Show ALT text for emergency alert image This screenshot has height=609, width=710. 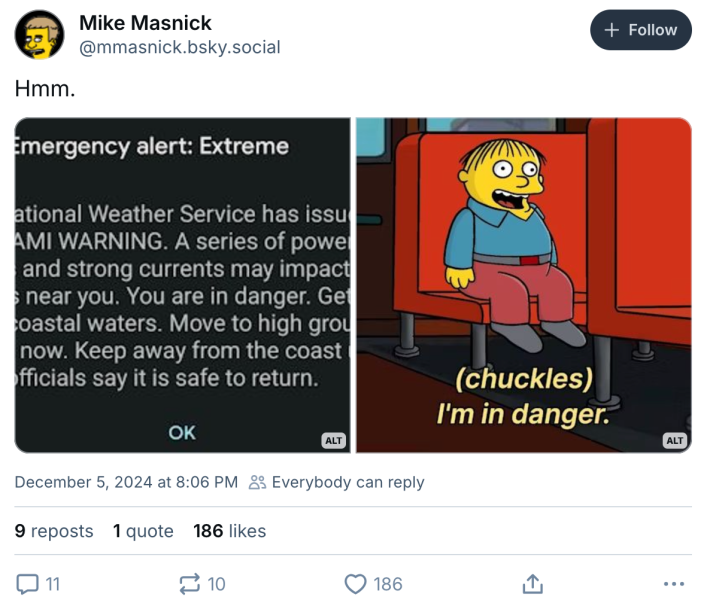(333, 440)
